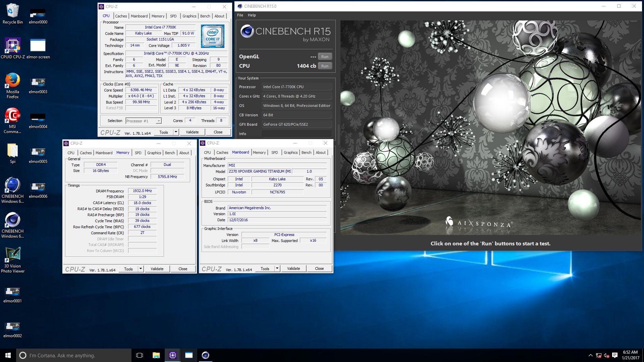The width and height of the screenshot is (644, 362).
Task: Click the DRAM Frequency value 1932.0 MHz
Action: point(142,191)
